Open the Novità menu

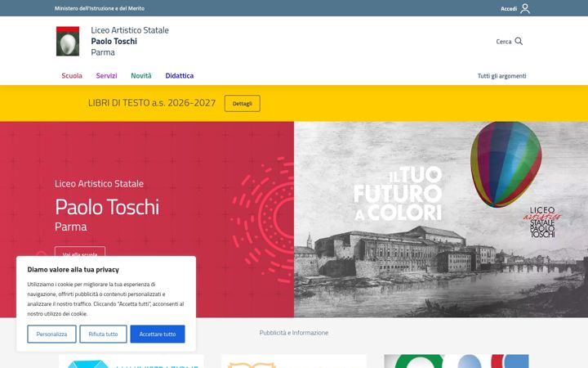(x=141, y=76)
